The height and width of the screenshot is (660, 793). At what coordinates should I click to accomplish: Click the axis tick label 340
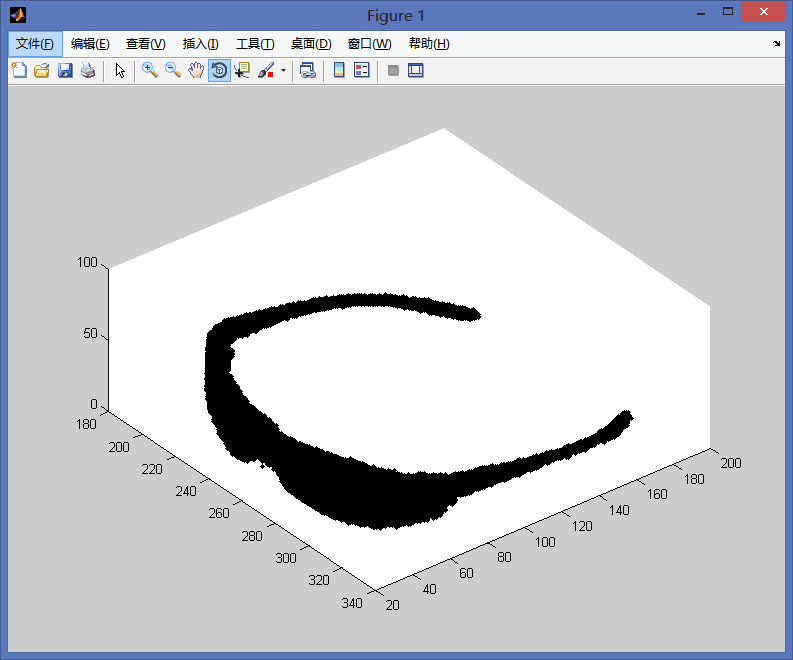click(352, 603)
